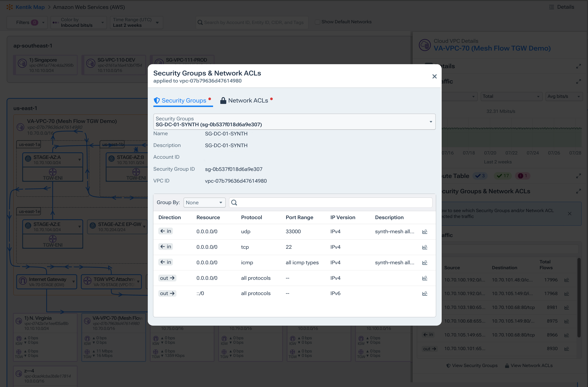
Task: Select the Internet Gateway icon in VA-70-STAGE
Action: tap(23, 281)
